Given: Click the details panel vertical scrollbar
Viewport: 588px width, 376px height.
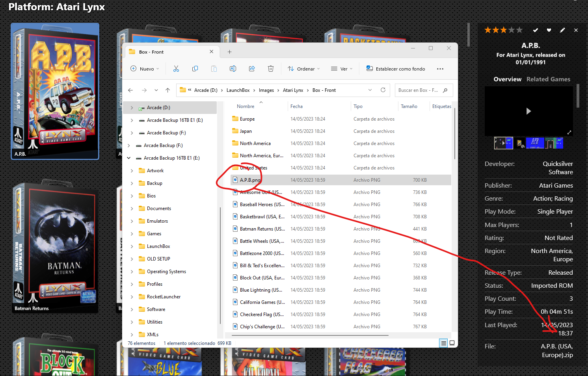Looking at the screenshot, I should coord(578,95).
